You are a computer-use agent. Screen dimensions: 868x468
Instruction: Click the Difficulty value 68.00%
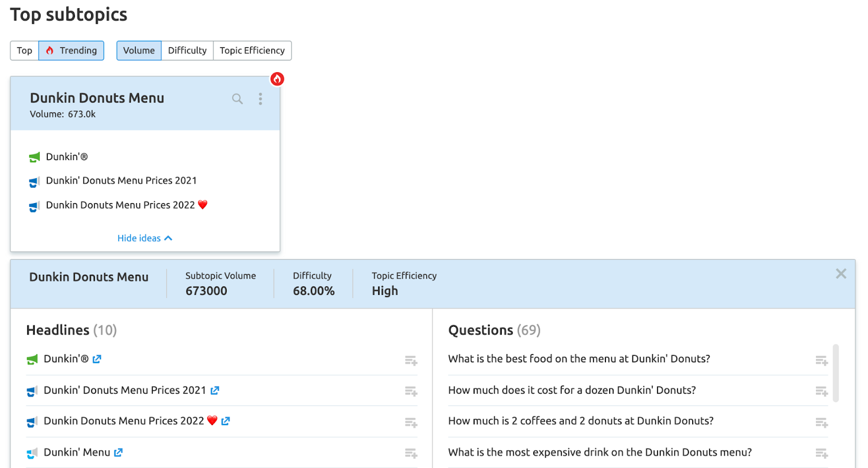click(x=314, y=291)
